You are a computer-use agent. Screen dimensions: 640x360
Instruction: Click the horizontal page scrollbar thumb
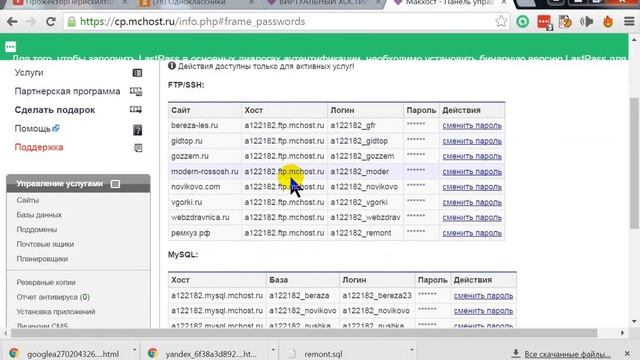(304, 333)
